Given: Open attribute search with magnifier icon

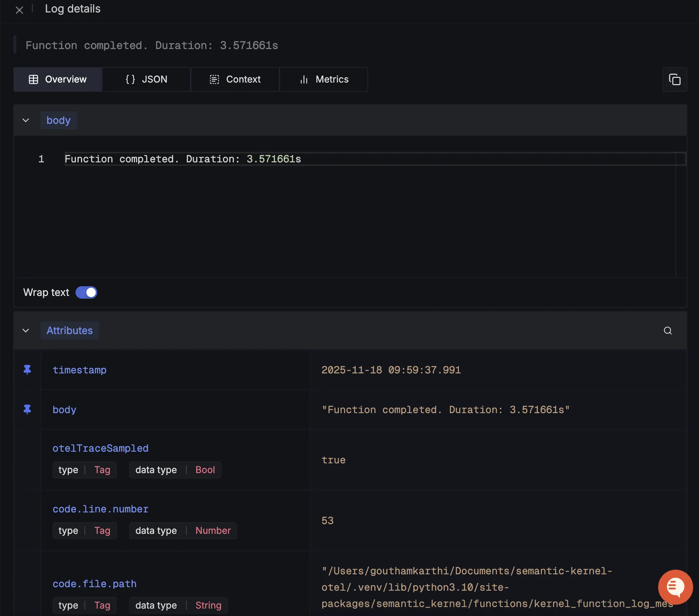Looking at the screenshot, I should [668, 330].
